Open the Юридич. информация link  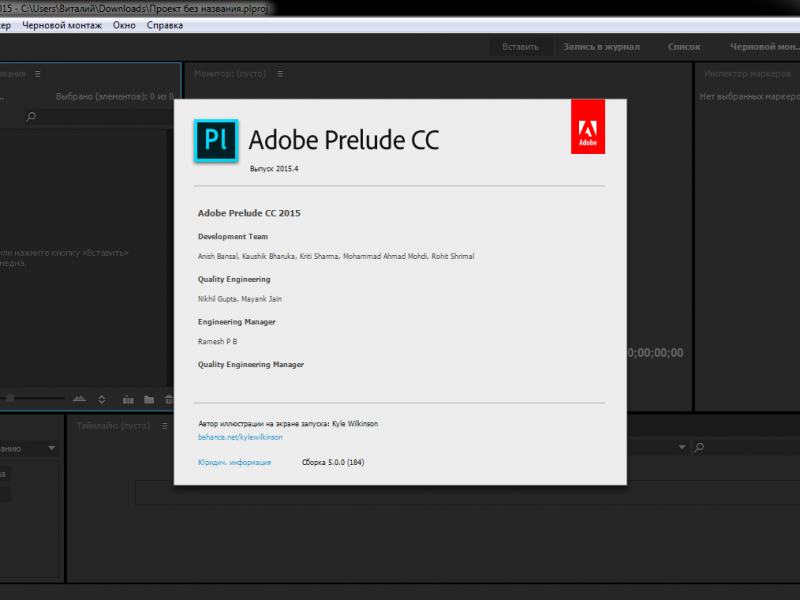tap(235, 463)
